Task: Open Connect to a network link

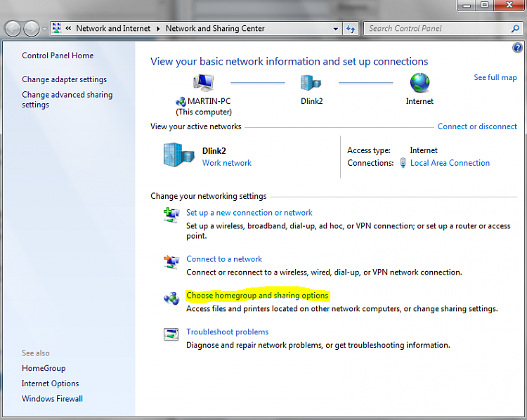Action: (x=224, y=259)
